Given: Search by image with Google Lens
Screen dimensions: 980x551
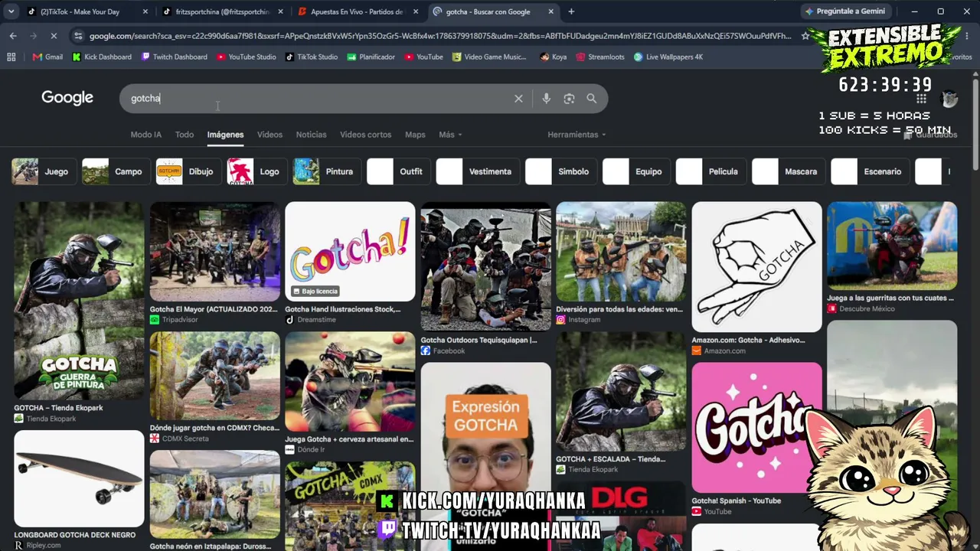Looking at the screenshot, I should point(569,98).
